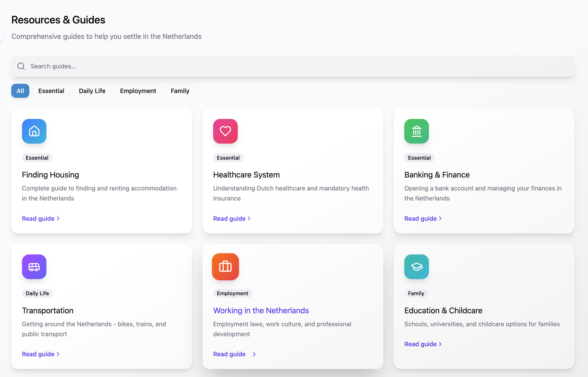588x377 pixels.
Task: Click the purple bus icon for Transportation
Action: 34,267
